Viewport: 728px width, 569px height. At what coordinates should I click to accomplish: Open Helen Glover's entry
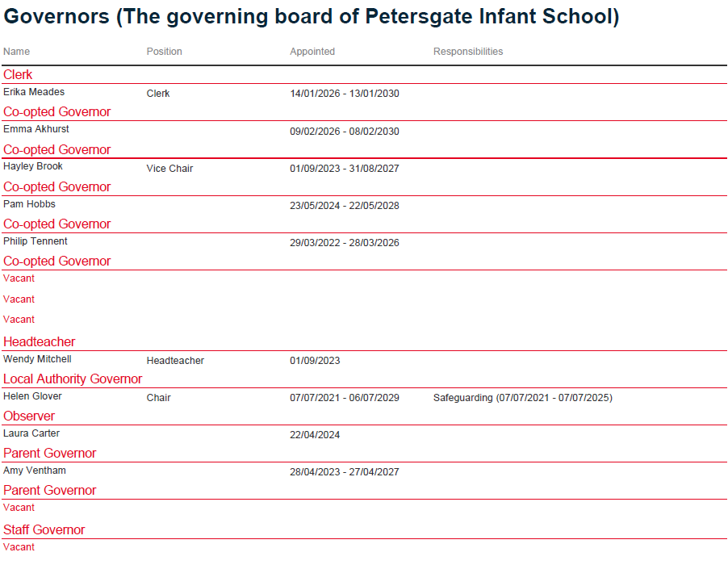(x=32, y=396)
